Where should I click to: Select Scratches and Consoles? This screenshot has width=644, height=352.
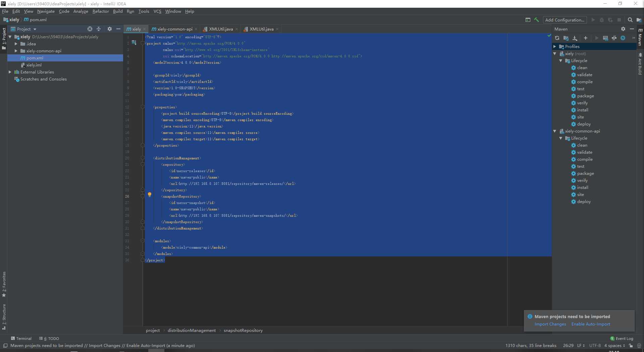coord(43,79)
